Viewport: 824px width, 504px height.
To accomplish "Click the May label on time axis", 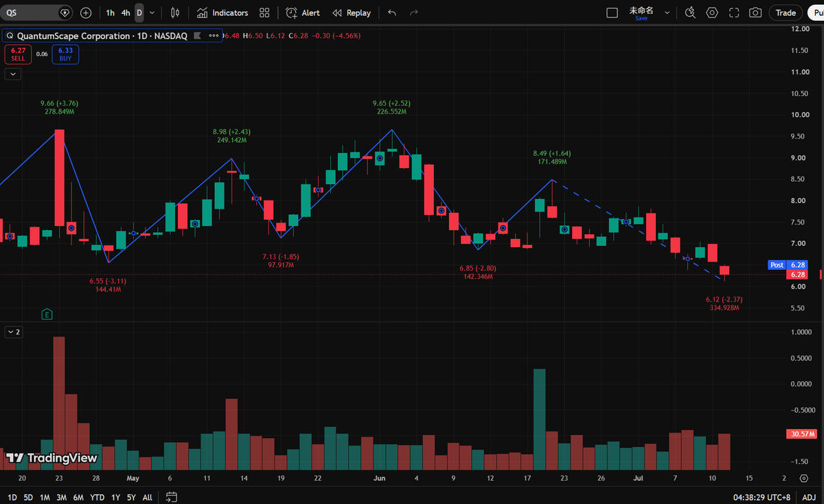I will (133, 478).
